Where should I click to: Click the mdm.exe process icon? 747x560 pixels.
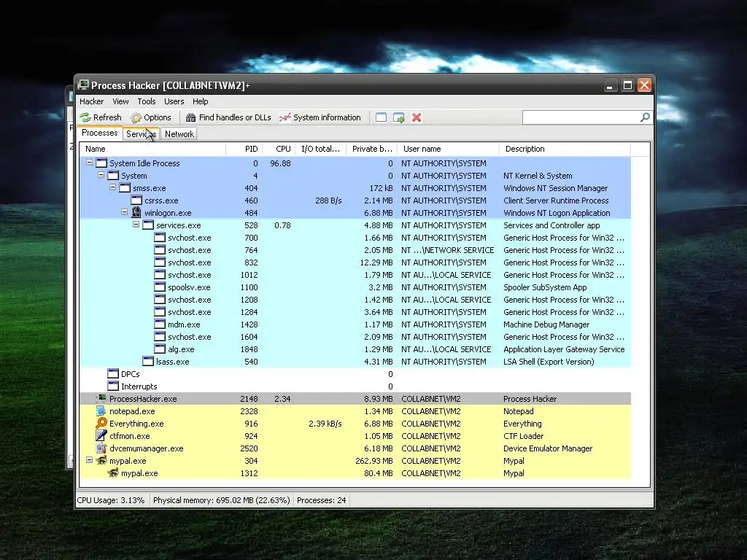(160, 324)
